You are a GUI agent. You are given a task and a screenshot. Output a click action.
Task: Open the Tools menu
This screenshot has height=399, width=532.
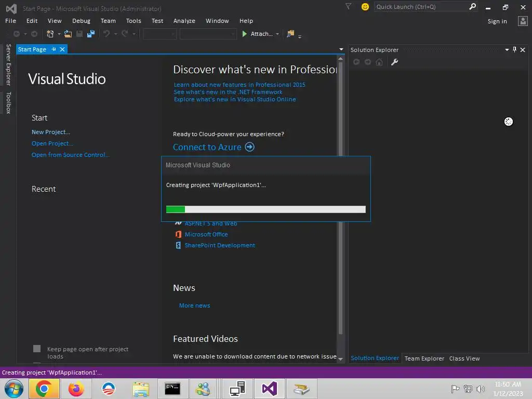click(x=134, y=21)
